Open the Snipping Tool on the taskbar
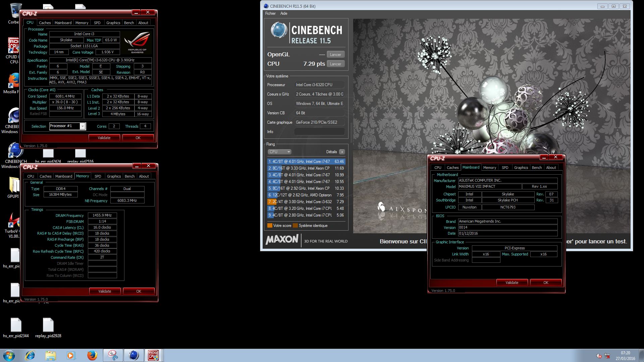The height and width of the screenshot is (362, 644). coord(113,355)
